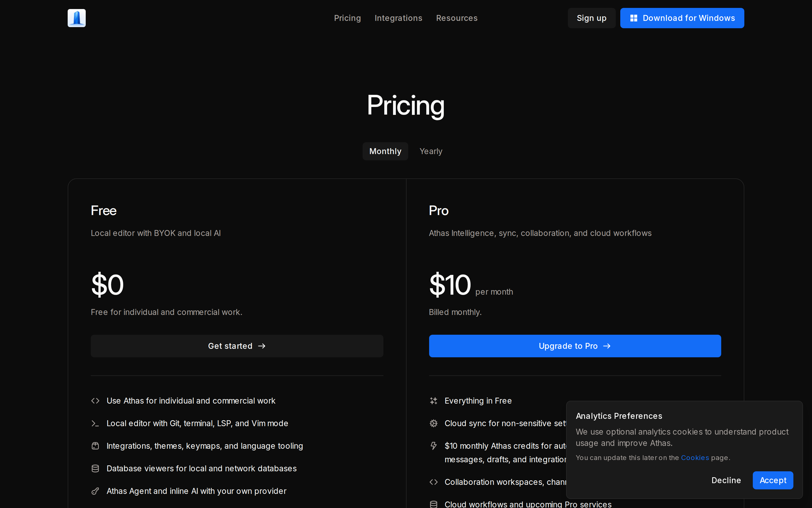Decline analytics cookies
Image resolution: width=812 pixels, height=508 pixels.
click(726, 480)
